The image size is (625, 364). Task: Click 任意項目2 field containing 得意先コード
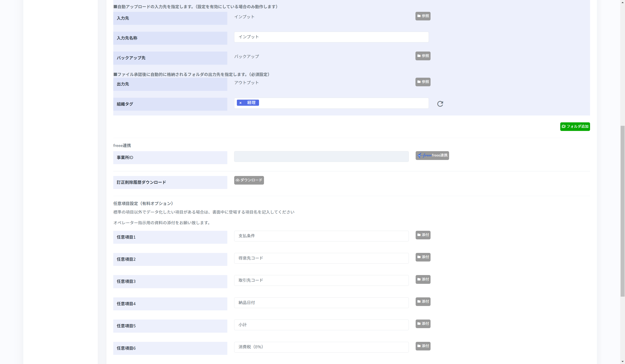point(321,258)
